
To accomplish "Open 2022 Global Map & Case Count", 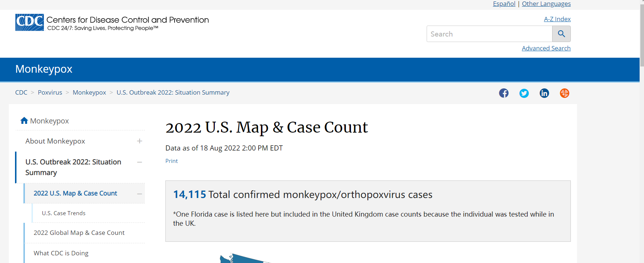I will (x=79, y=233).
